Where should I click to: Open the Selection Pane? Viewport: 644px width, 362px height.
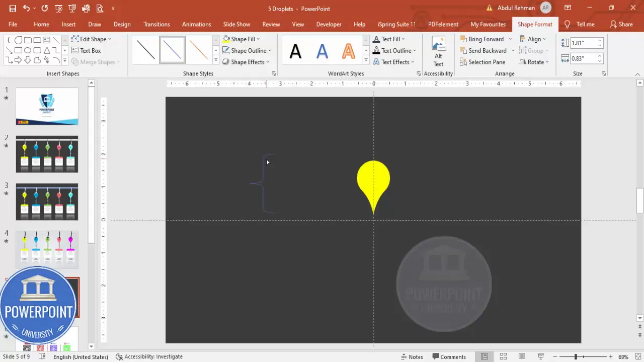click(x=482, y=62)
